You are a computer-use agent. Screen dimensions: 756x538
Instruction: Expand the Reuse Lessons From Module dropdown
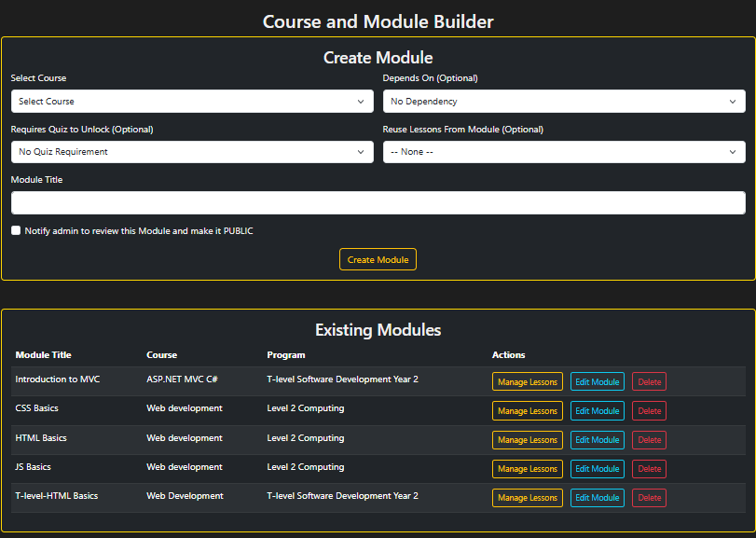pos(563,151)
